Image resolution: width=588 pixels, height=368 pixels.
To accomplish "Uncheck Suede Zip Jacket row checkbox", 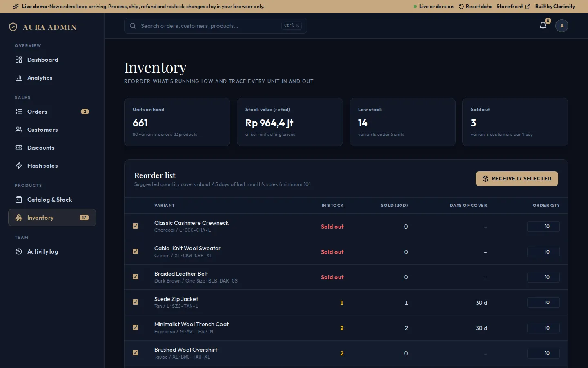I will [136, 302].
